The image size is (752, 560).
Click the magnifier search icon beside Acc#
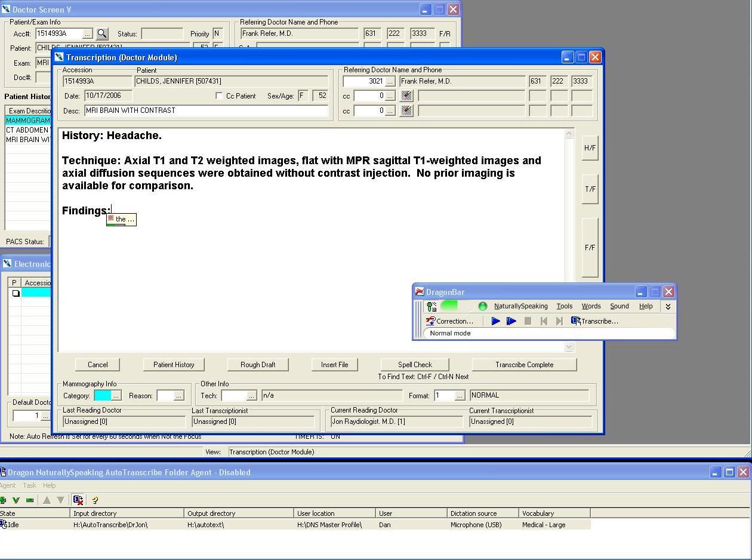coord(102,34)
